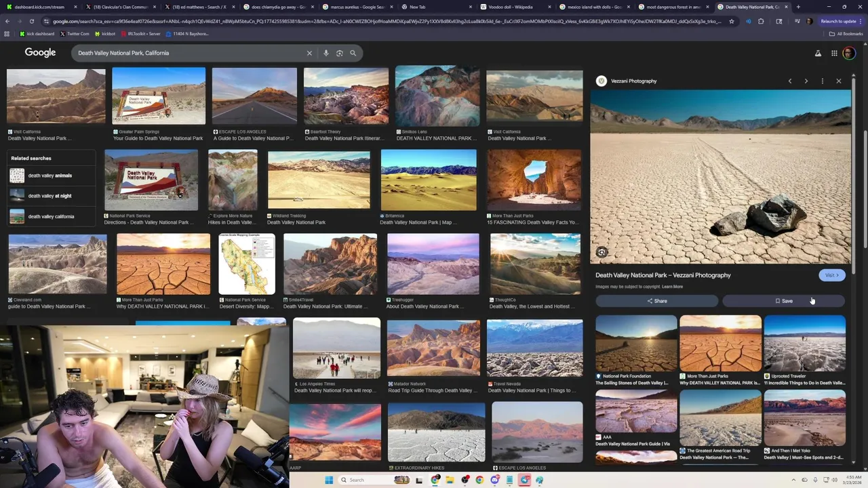868x488 pixels.
Task: Click the Google search input field
Action: click(x=190, y=53)
